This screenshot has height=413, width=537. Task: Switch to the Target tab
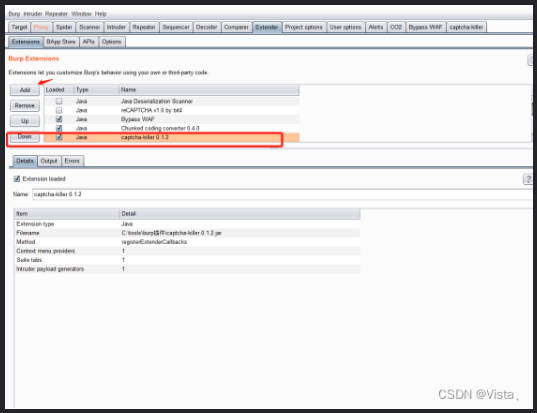coord(19,27)
